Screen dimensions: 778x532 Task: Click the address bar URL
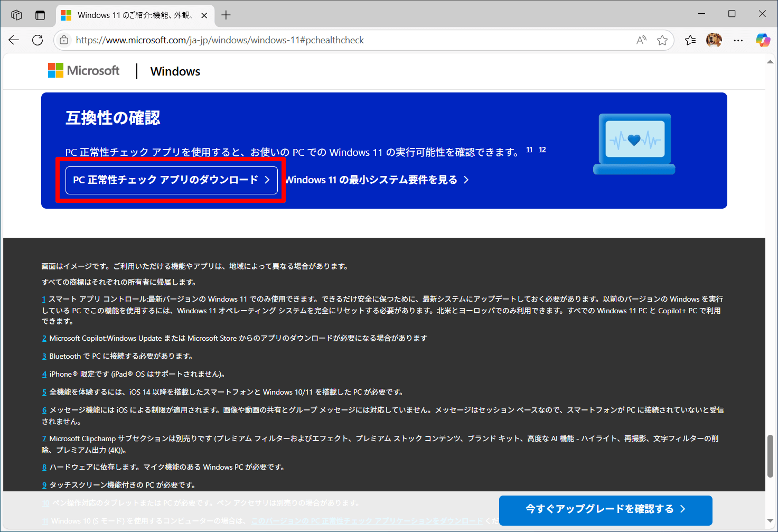[220, 40]
